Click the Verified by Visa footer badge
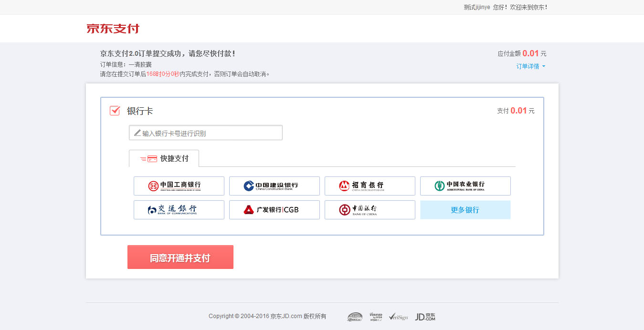The image size is (644, 330). pos(376,317)
